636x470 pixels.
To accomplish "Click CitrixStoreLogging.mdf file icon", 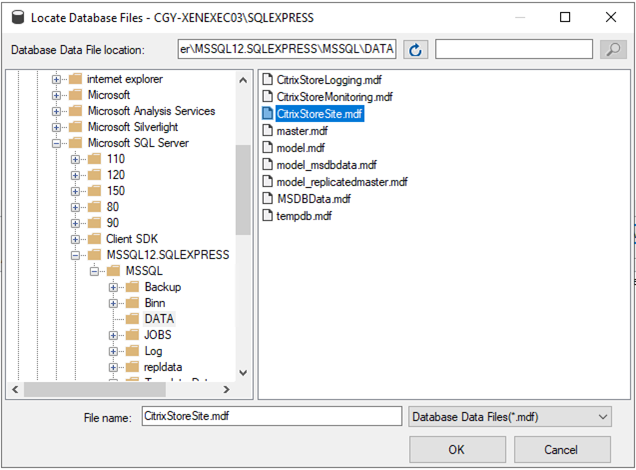I will (267, 79).
